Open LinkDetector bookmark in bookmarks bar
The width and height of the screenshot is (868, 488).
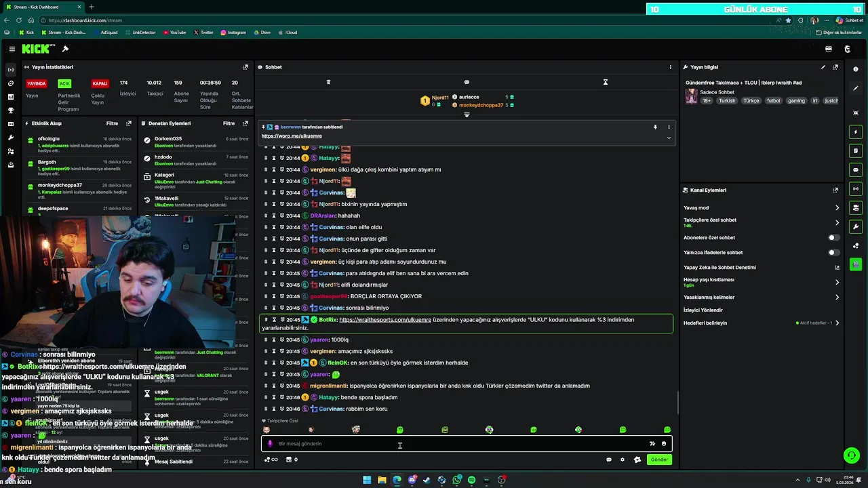point(140,33)
